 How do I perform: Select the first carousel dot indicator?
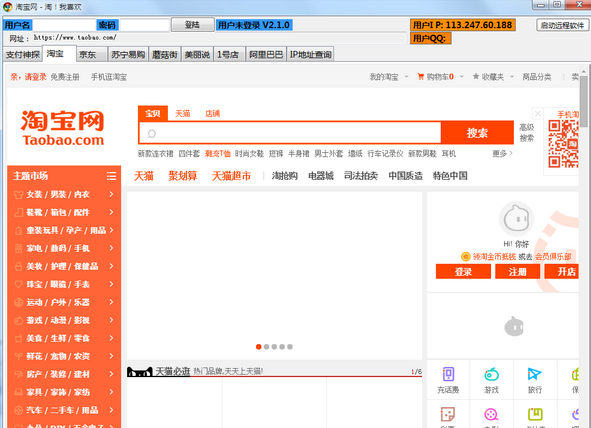(259, 347)
